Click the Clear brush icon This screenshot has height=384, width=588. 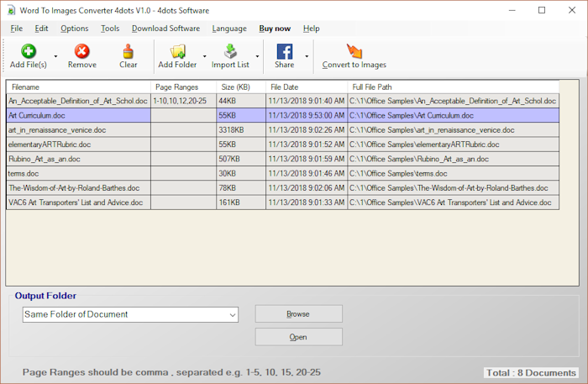coord(128,51)
